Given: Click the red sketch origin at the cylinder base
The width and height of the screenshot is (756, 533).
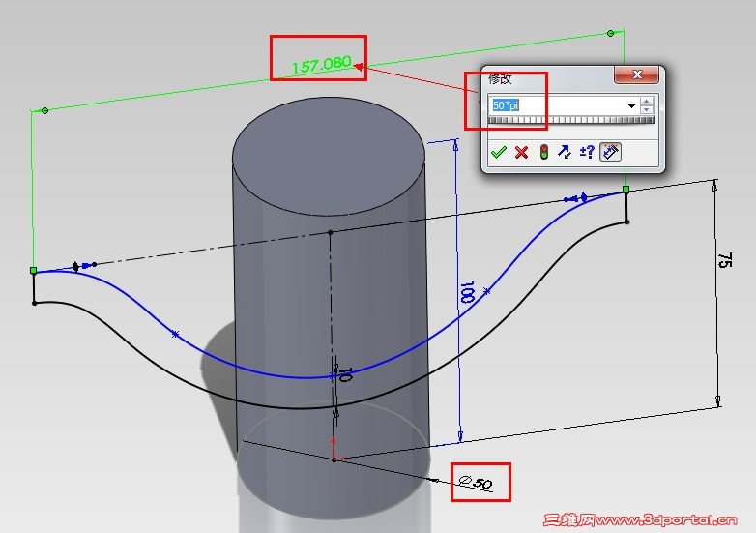Looking at the screenshot, I should tap(334, 459).
